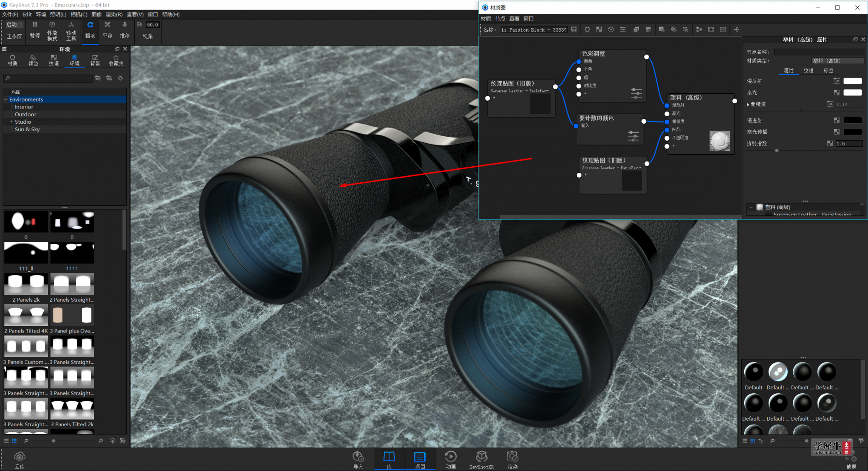This screenshot has width=868, height=471.
Task: Toggle the 项目 project panel button
Action: 420,460
